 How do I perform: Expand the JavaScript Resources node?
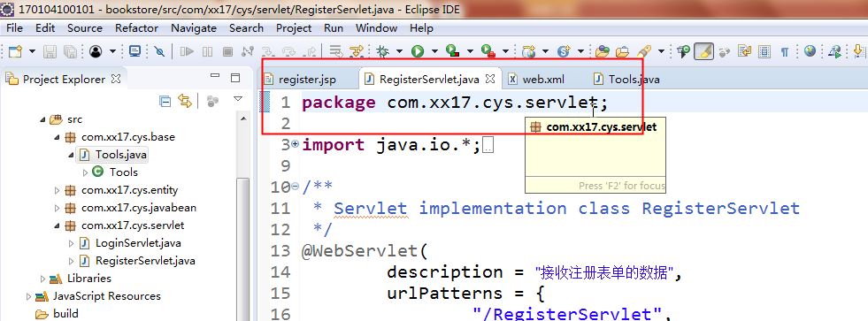pyautogui.click(x=29, y=296)
